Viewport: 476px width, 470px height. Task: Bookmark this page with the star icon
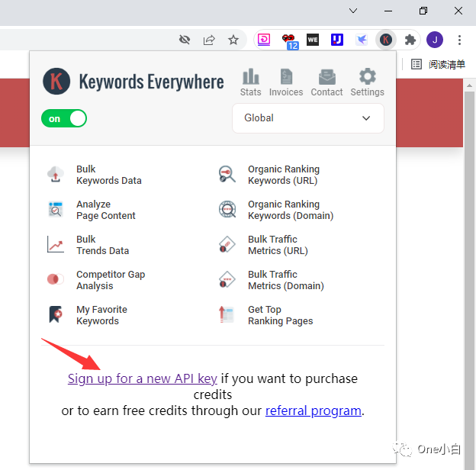tap(233, 40)
